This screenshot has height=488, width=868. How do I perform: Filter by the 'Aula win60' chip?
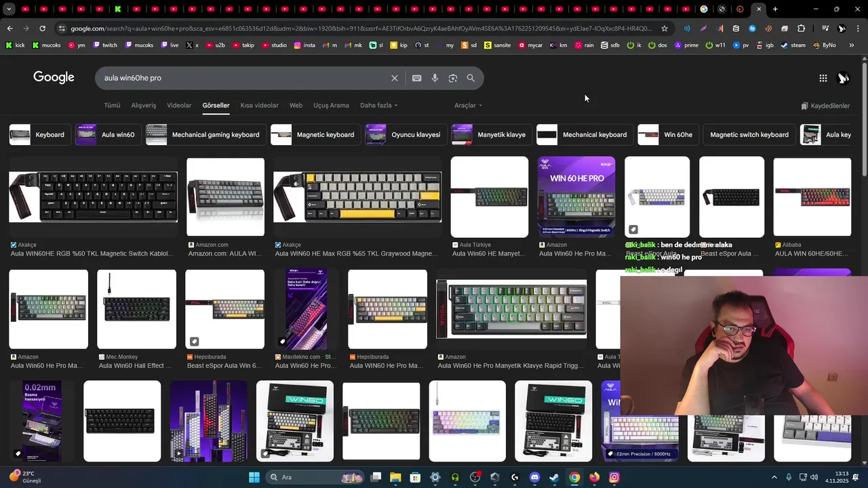(x=108, y=134)
